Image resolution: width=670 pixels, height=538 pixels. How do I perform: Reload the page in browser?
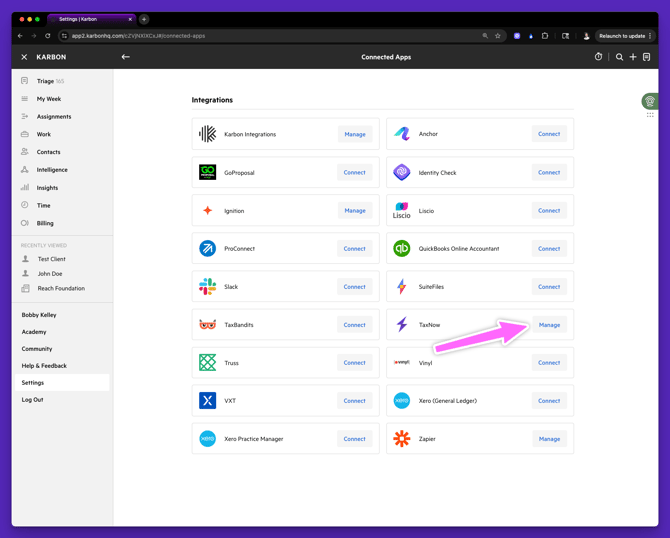[47, 36]
